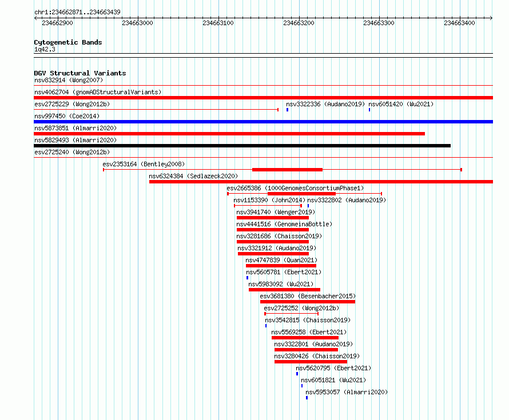This screenshot has height=420, width=509.
Task: Select the nsv5605781 (Ebert2021) label
Action: click(284, 272)
